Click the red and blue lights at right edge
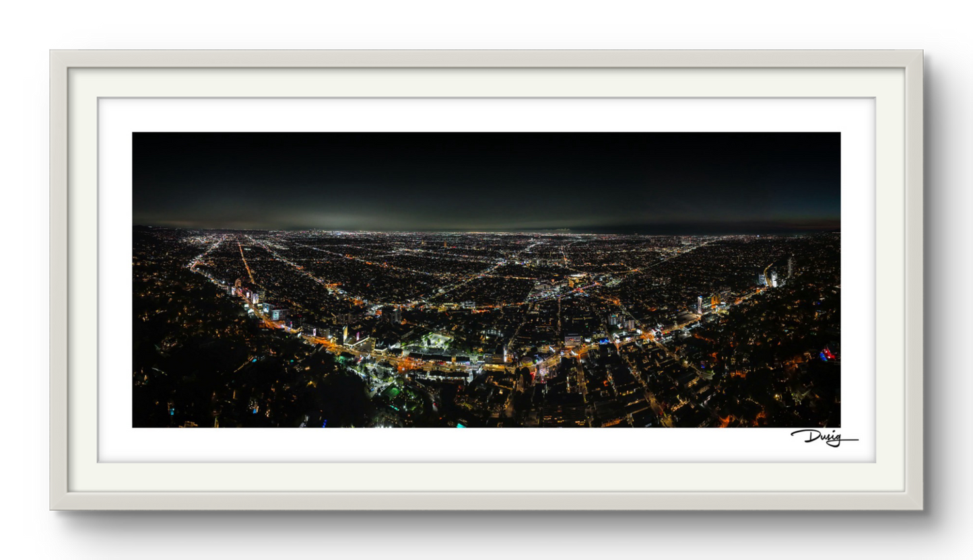 pyautogui.click(x=827, y=354)
